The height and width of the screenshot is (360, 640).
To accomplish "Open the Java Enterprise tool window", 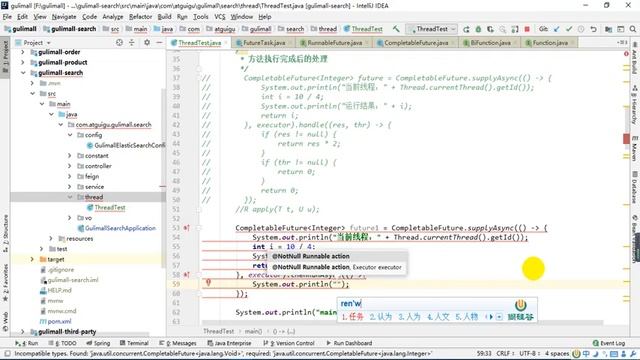I will click(229, 343).
